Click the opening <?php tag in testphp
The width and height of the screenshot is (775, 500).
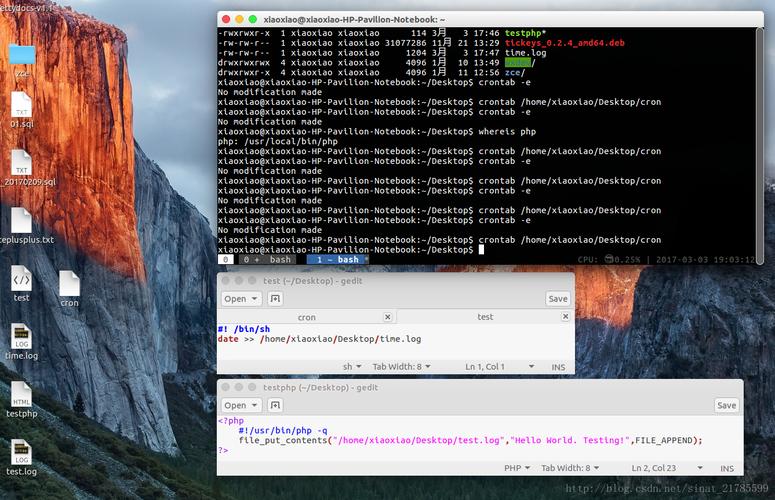[x=231, y=420]
